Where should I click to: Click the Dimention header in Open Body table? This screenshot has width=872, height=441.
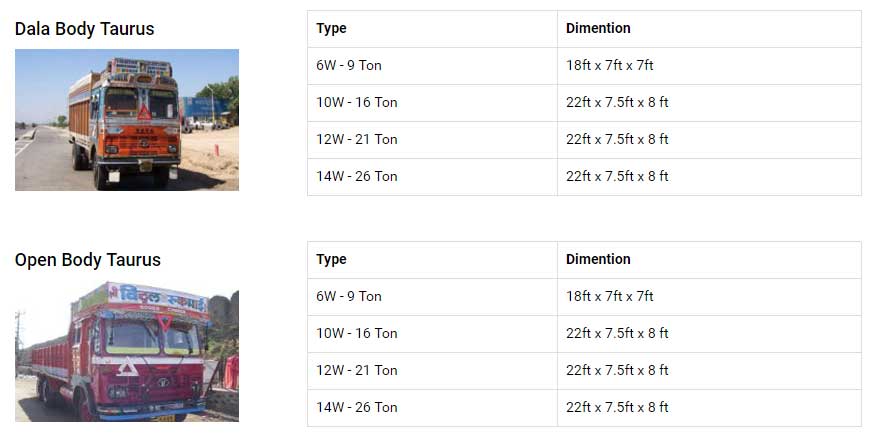[x=598, y=260]
